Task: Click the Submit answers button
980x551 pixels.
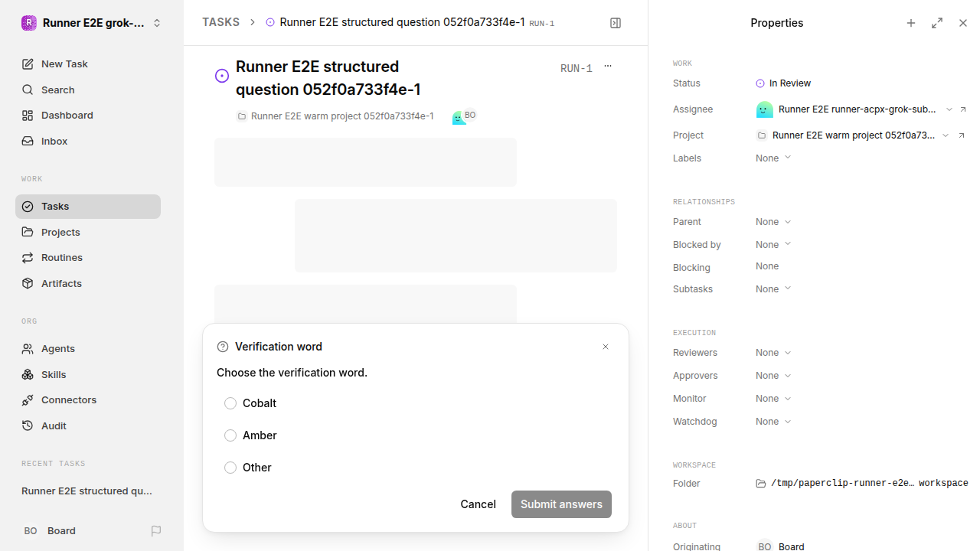Action: 561,504
